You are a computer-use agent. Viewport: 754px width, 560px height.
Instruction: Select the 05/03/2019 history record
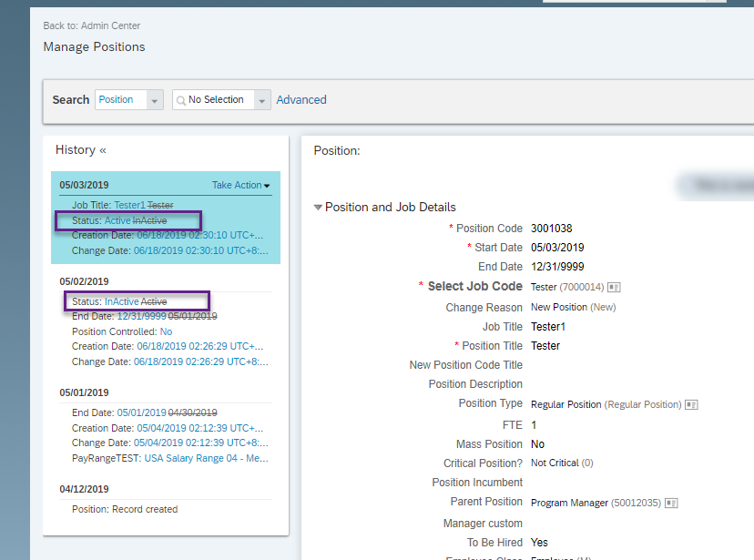pos(84,185)
